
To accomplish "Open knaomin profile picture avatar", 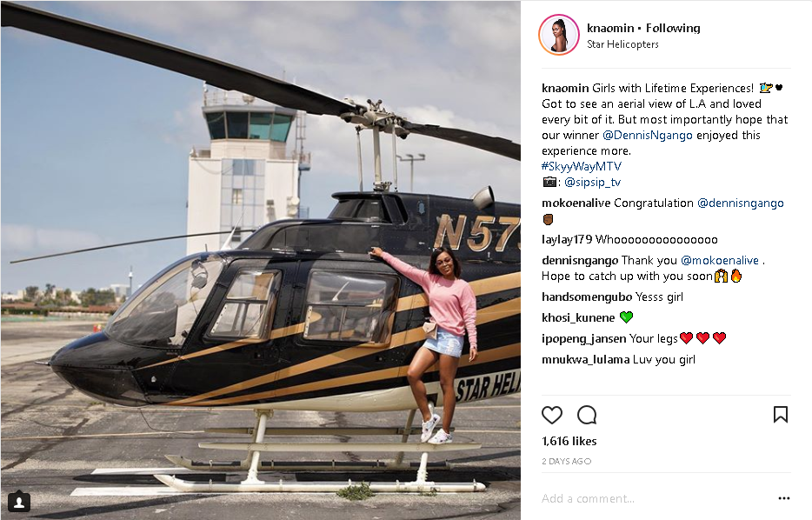I will pos(559,35).
